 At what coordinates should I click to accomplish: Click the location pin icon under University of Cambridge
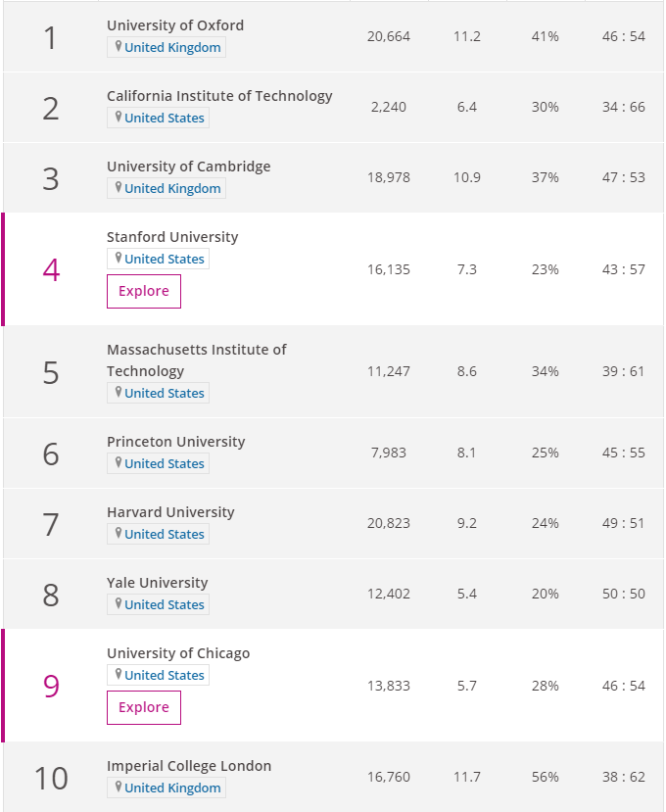(x=119, y=188)
